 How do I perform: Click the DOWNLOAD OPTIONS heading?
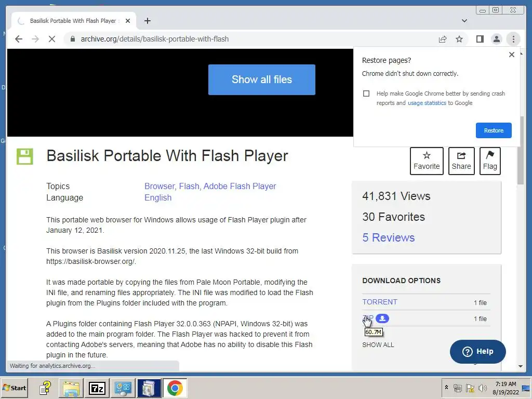point(402,281)
